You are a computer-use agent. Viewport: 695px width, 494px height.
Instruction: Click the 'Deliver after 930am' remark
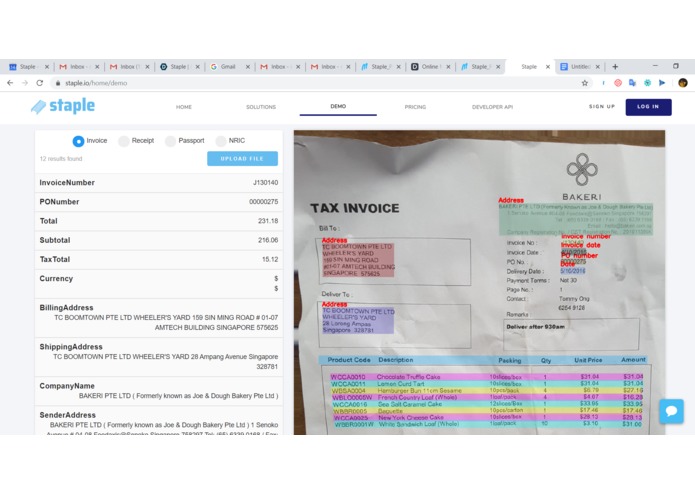(x=535, y=327)
